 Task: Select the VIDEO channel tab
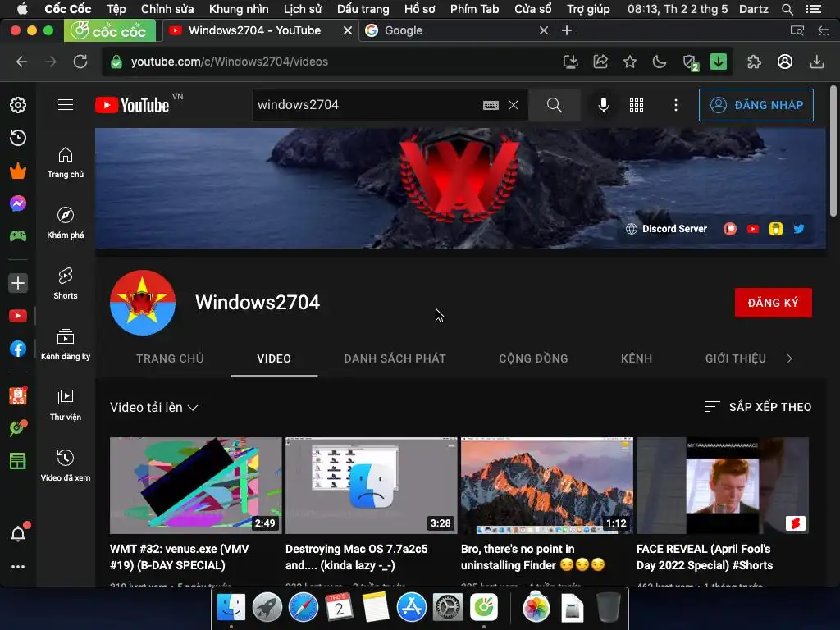coord(274,358)
